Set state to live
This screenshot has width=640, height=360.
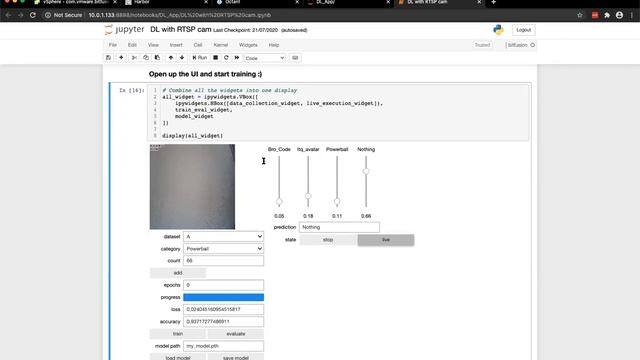click(386, 240)
